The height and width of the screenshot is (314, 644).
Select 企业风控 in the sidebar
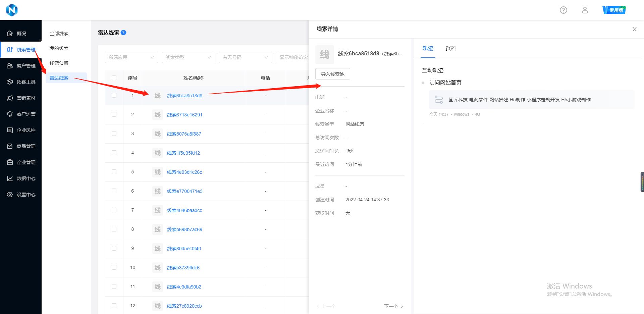coord(21,130)
